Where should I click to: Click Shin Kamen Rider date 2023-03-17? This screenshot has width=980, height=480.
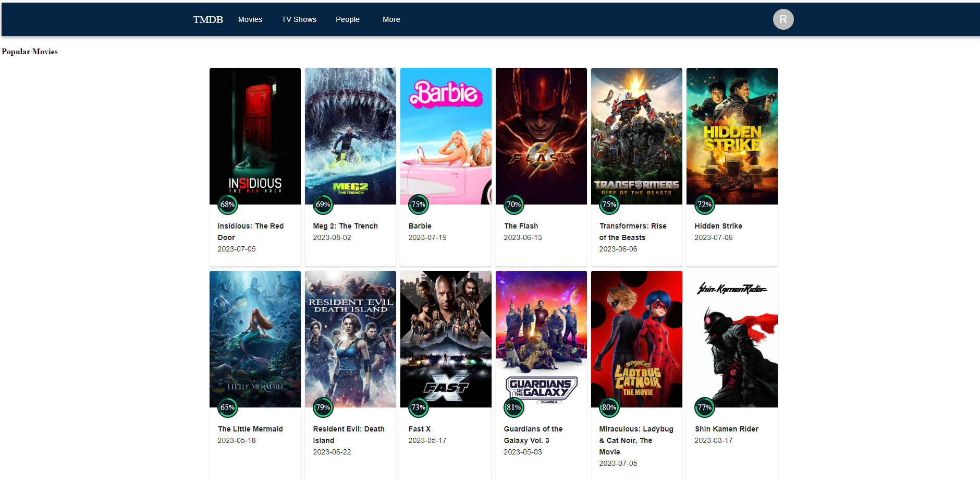click(x=714, y=440)
